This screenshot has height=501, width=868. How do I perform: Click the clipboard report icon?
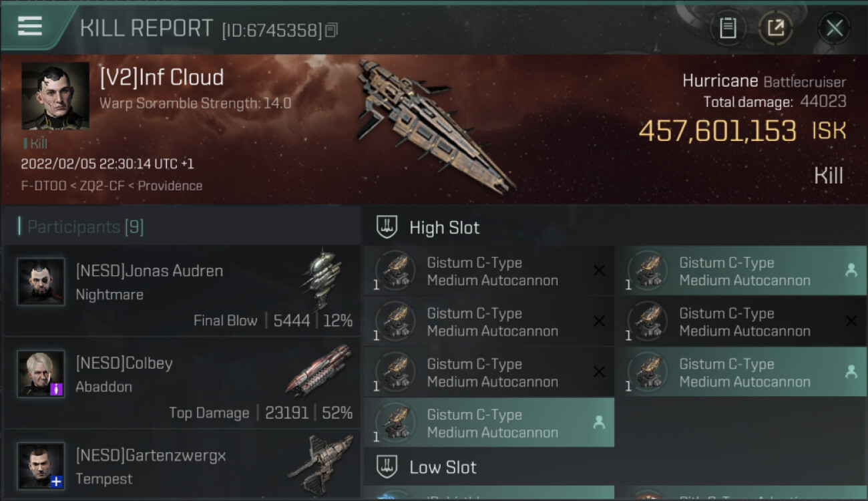pos(728,28)
